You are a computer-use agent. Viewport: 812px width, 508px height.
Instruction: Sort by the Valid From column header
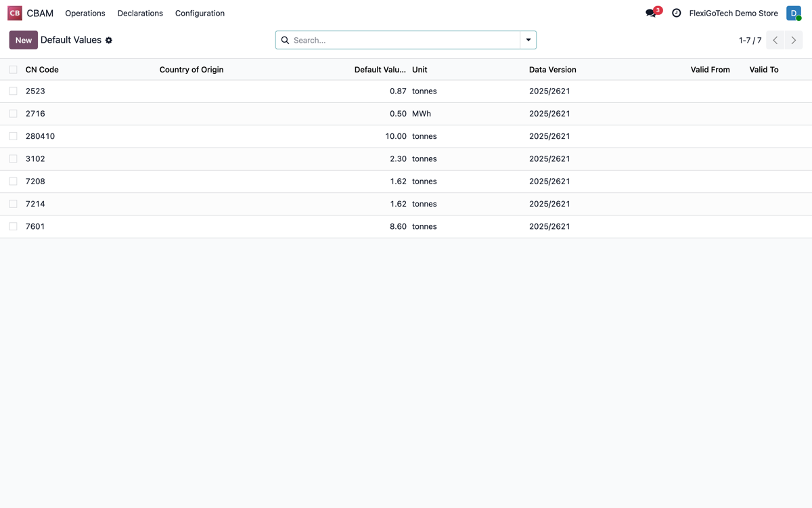coord(710,70)
